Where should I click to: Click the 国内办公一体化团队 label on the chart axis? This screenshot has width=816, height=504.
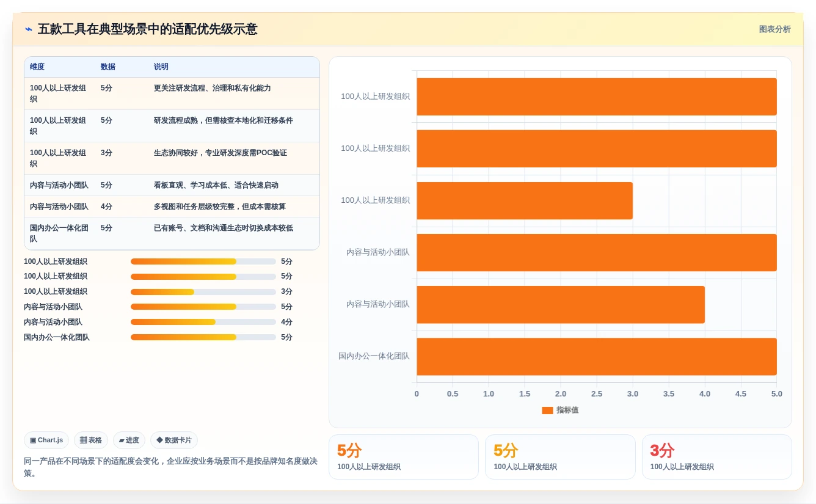pos(374,356)
